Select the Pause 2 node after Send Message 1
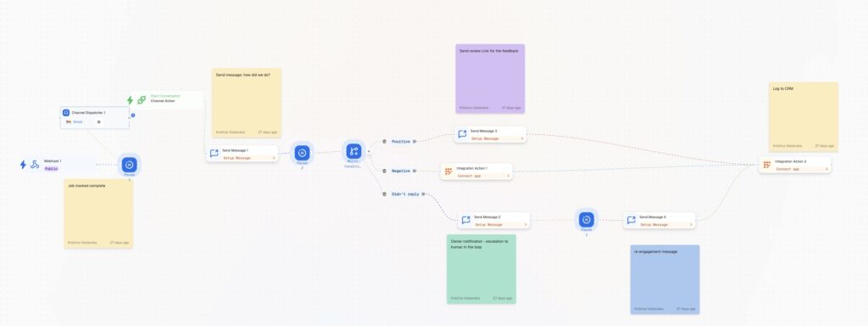This screenshot has width=868, height=326. [302, 153]
